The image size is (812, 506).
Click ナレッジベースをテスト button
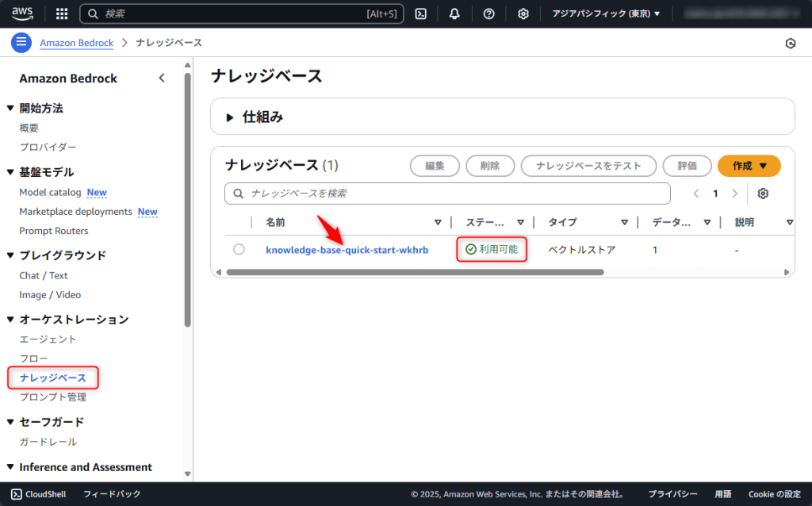pyautogui.click(x=588, y=166)
